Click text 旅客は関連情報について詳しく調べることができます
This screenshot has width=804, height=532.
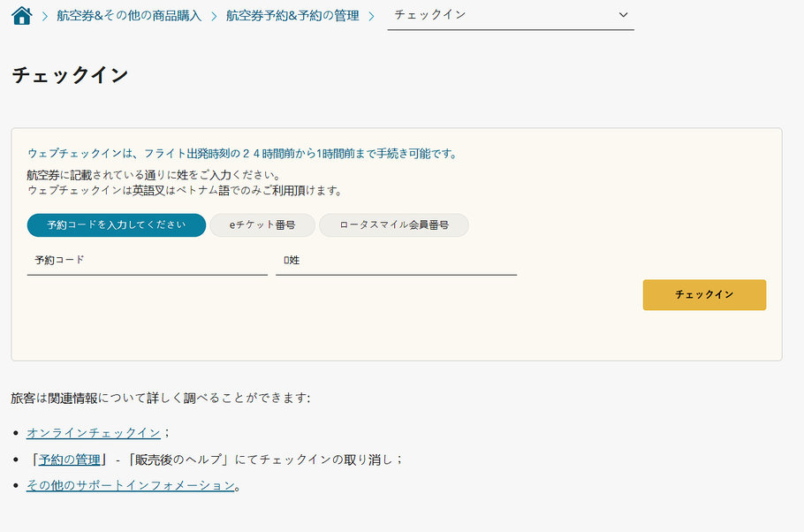[160, 398]
